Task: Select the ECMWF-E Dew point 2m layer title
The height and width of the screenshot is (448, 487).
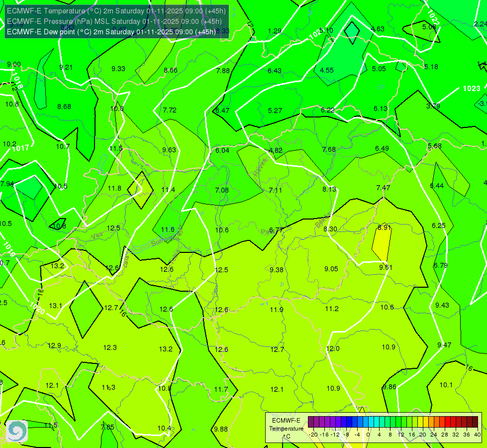Action: point(111,32)
